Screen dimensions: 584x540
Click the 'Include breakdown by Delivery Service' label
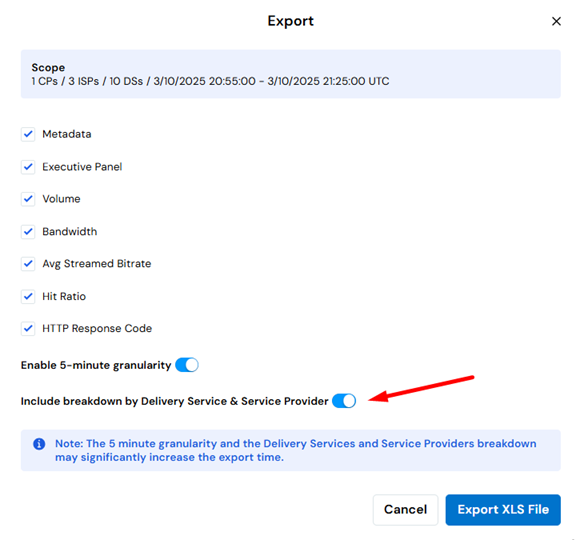coord(174,401)
